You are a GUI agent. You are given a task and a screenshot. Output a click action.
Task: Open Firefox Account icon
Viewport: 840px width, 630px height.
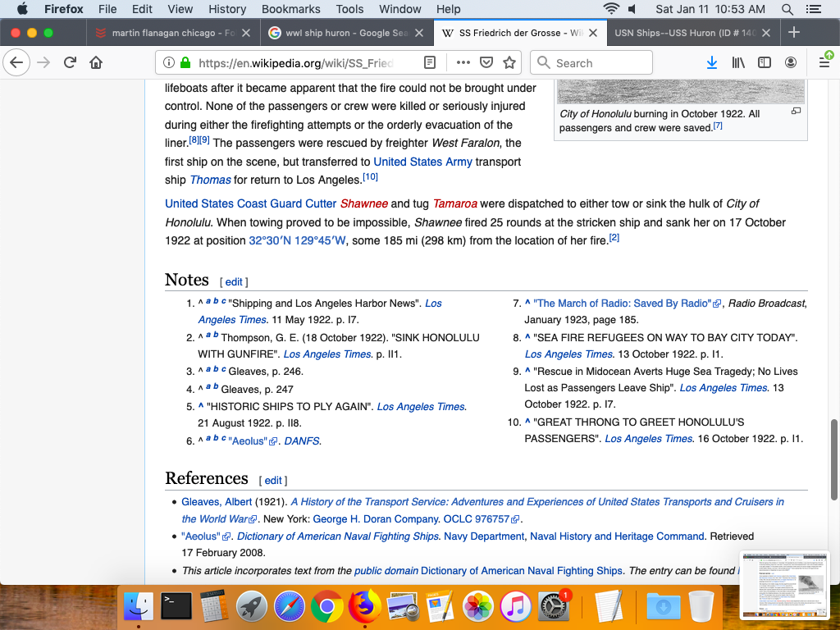(x=791, y=63)
